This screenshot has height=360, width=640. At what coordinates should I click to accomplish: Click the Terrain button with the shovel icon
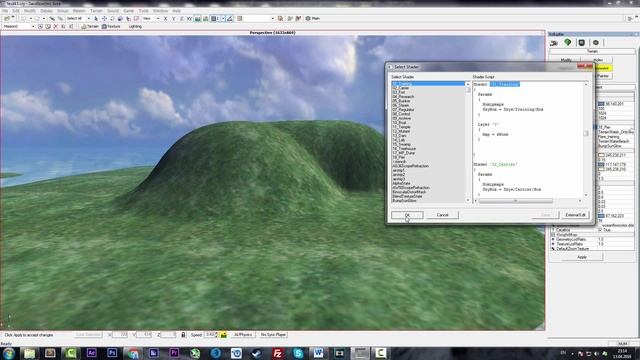90,27
